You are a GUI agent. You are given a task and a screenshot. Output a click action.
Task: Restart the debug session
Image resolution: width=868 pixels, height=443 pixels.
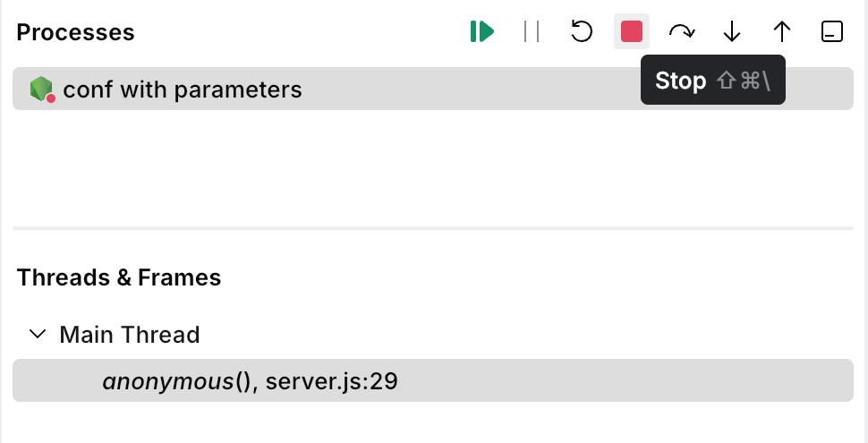[582, 32]
